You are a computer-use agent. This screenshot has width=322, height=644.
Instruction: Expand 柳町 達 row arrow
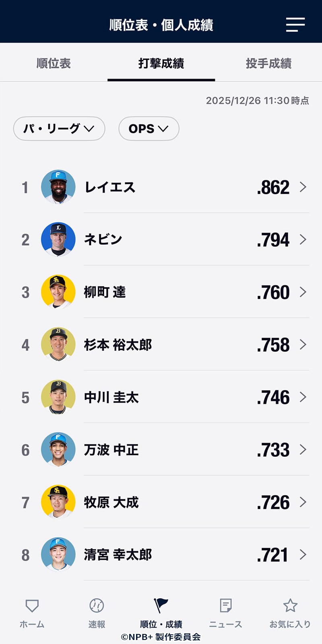[x=303, y=292]
